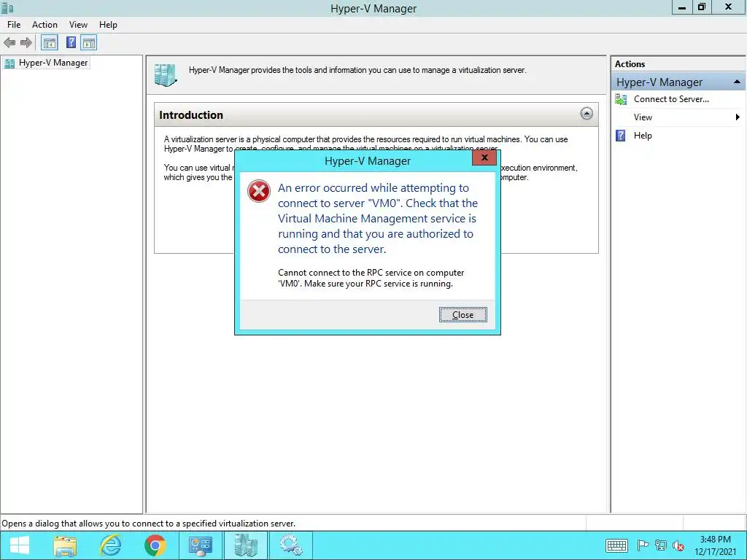
Task: Open File Explorer from the taskbar
Action: (x=65, y=545)
